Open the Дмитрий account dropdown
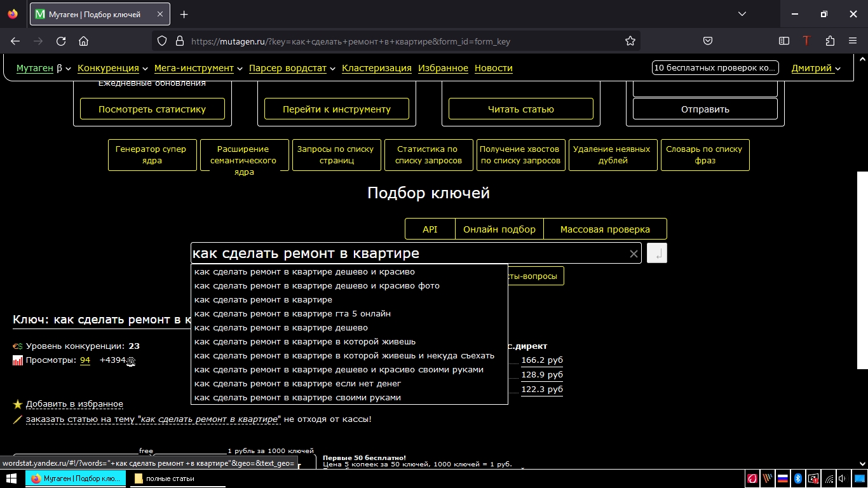Viewport: 868px width, 488px height. [x=816, y=68]
